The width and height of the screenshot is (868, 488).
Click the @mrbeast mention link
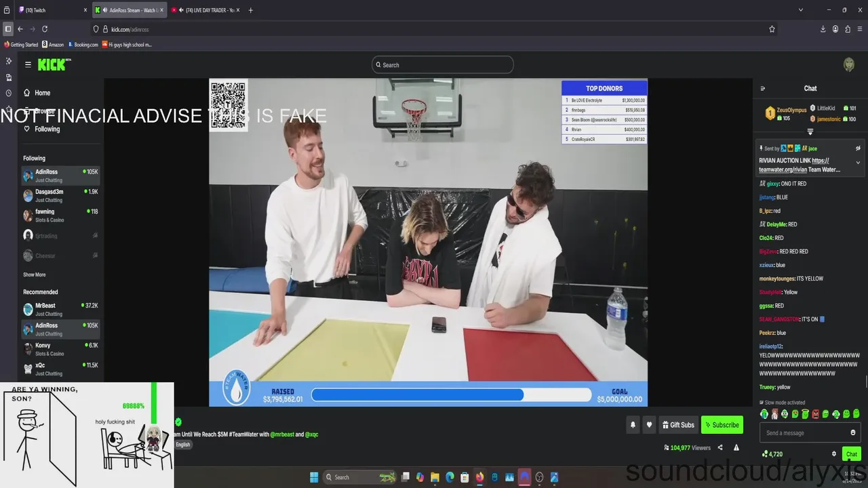coord(282,434)
